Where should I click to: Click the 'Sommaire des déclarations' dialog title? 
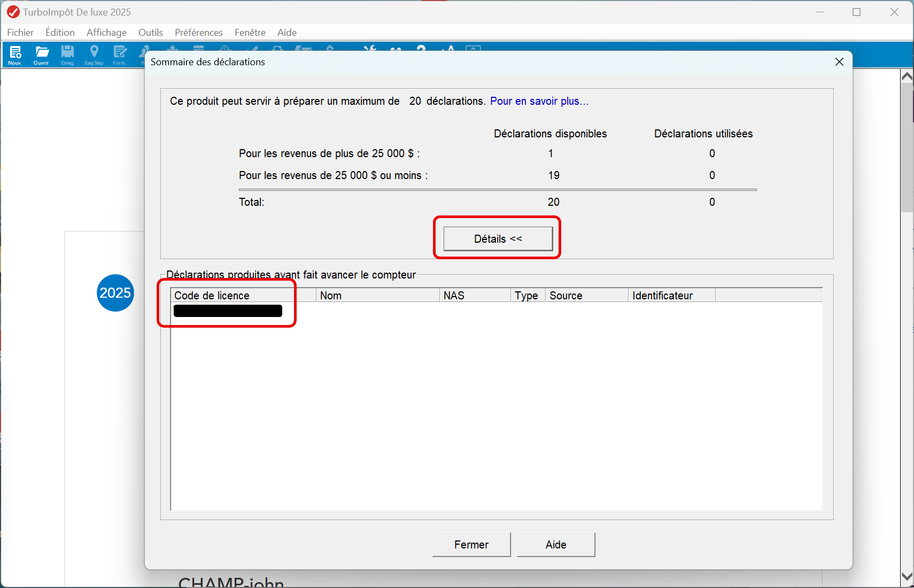208,62
